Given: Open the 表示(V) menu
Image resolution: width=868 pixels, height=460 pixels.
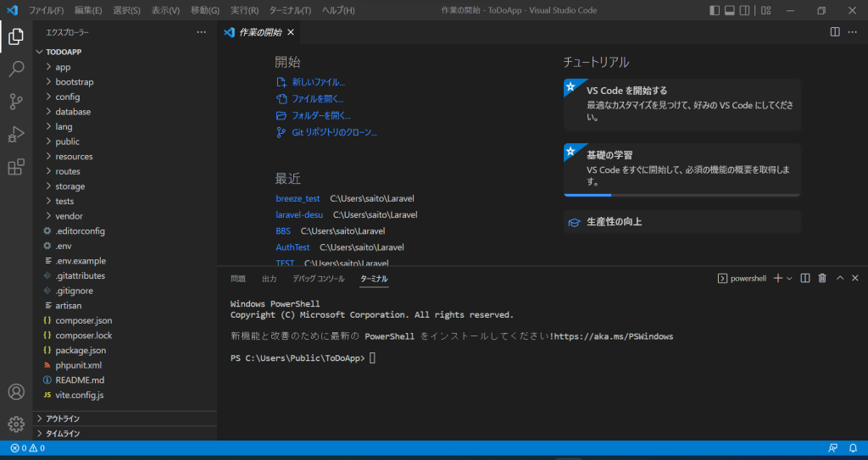Looking at the screenshot, I should point(165,10).
